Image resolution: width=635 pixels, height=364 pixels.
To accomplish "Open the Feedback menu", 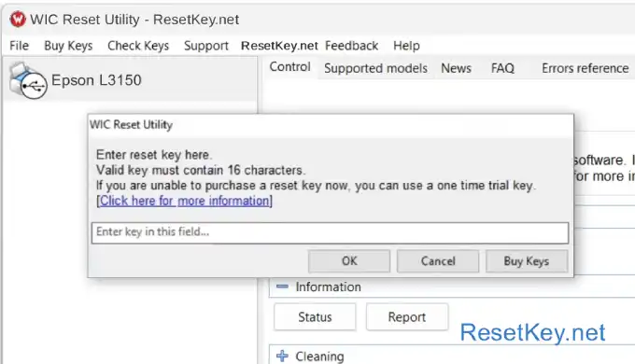I will [351, 46].
